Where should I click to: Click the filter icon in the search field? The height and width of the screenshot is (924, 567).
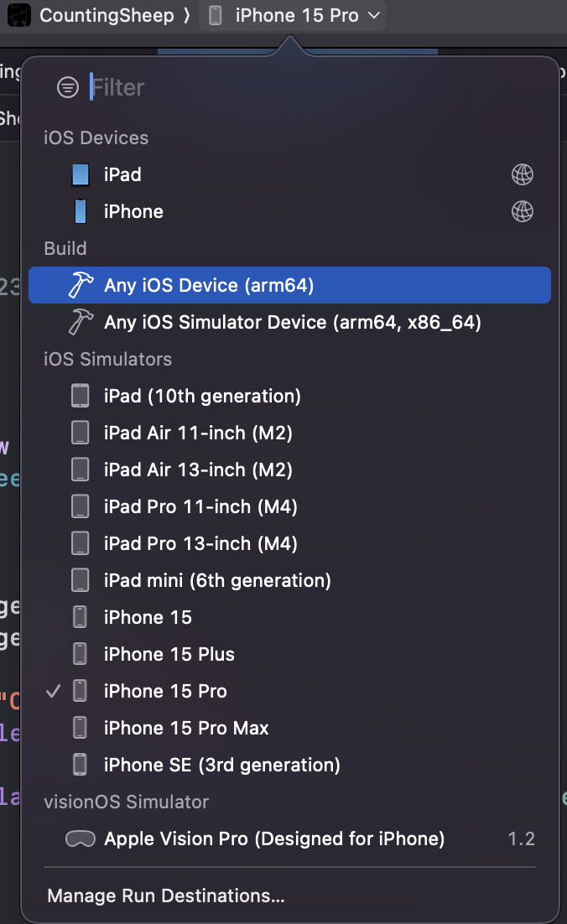pyautogui.click(x=67, y=86)
